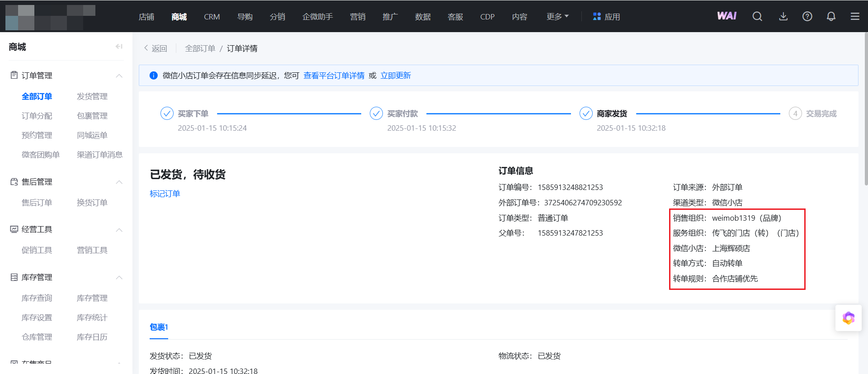
Task: Expand the 更多 dropdown menu
Action: click(557, 17)
